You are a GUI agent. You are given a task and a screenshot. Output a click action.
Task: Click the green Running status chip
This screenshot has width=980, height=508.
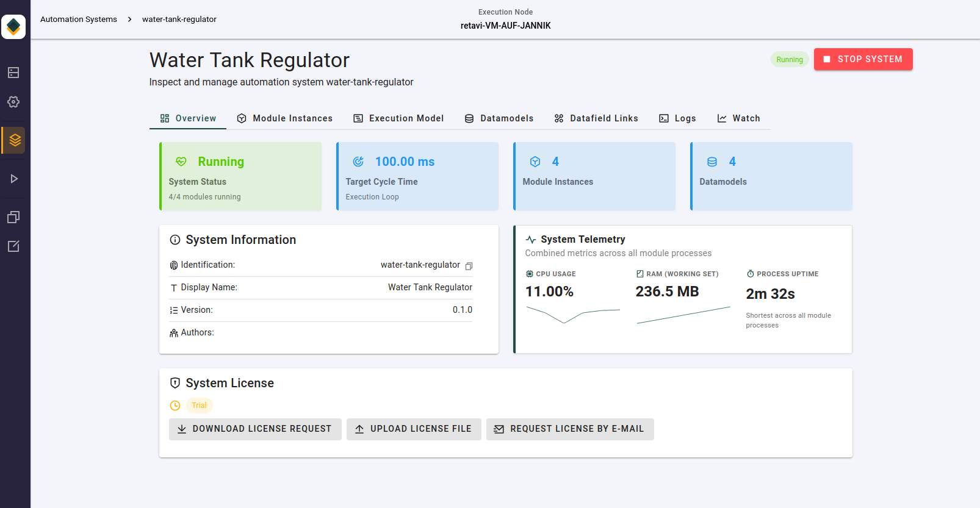pyautogui.click(x=790, y=60)
